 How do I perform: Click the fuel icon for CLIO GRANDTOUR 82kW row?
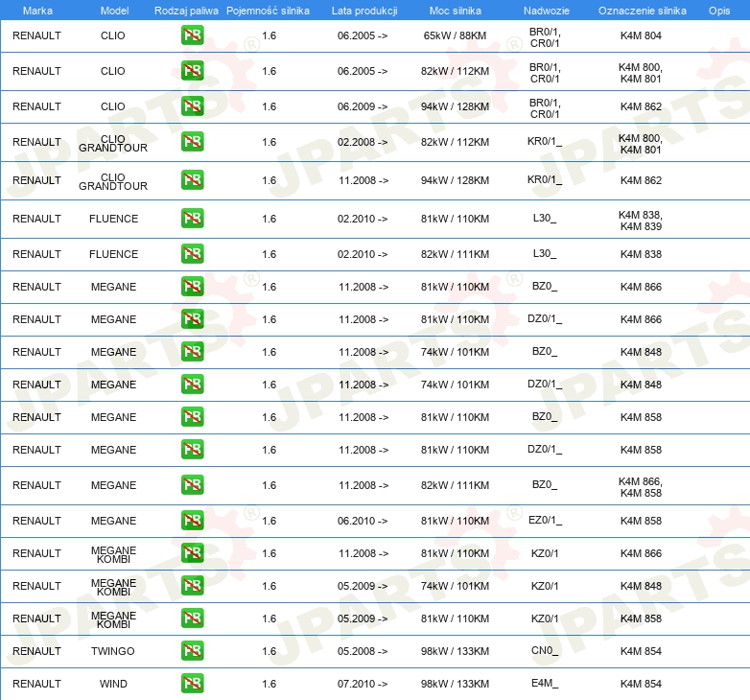192,142
